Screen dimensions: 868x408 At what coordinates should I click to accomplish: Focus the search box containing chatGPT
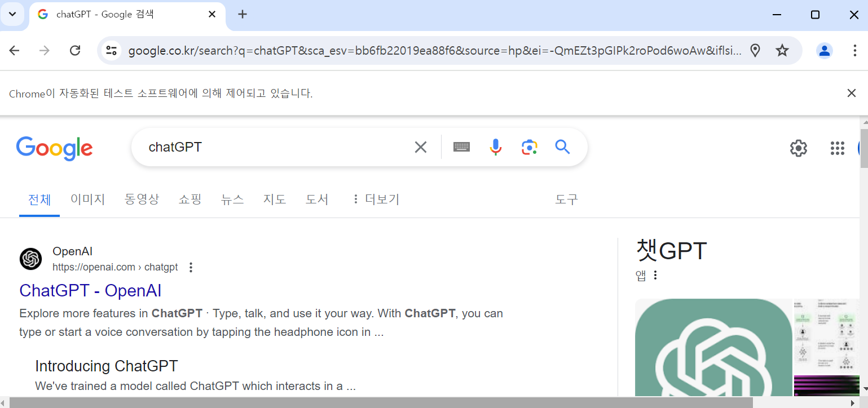coord(276,147)
